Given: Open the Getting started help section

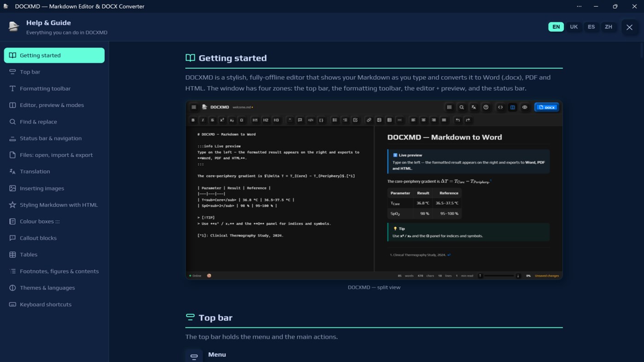Looking at the screenshot, I should (54, 55).
